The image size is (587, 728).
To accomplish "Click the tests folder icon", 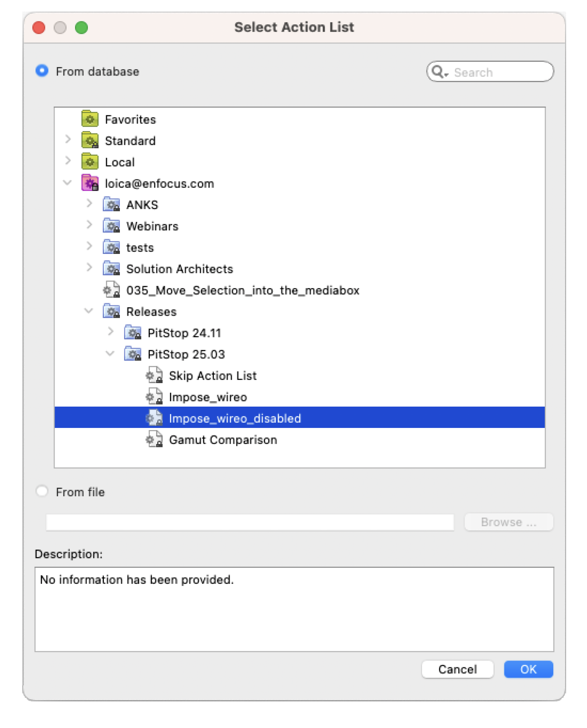I will [x=111, y=247].
